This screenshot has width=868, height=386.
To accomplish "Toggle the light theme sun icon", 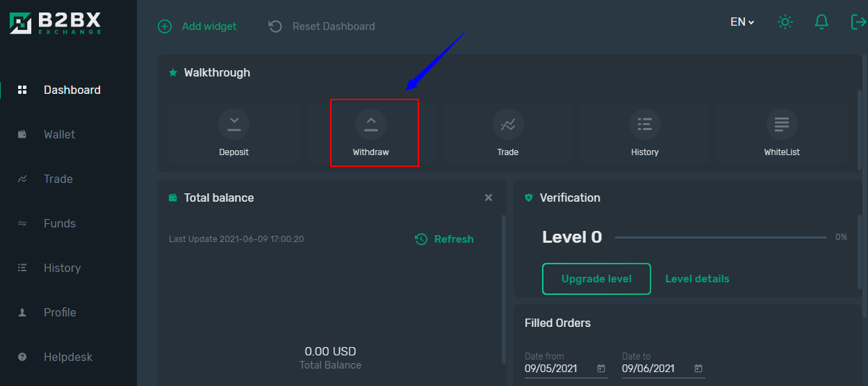I will [x=785, y=22].
